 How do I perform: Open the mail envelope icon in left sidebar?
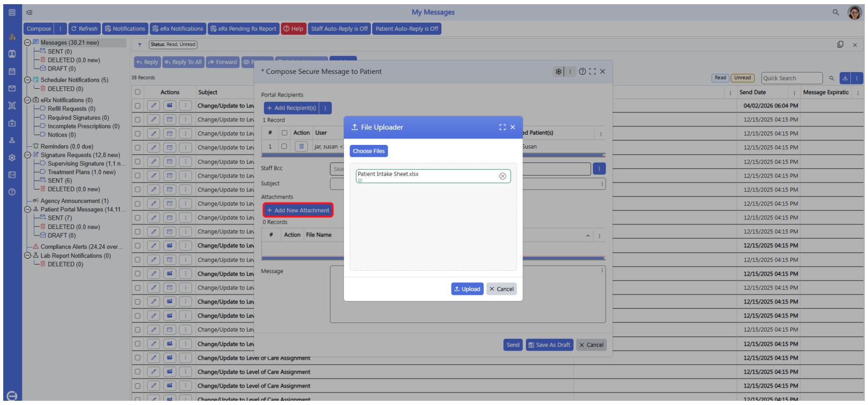[x=12, y=88]
